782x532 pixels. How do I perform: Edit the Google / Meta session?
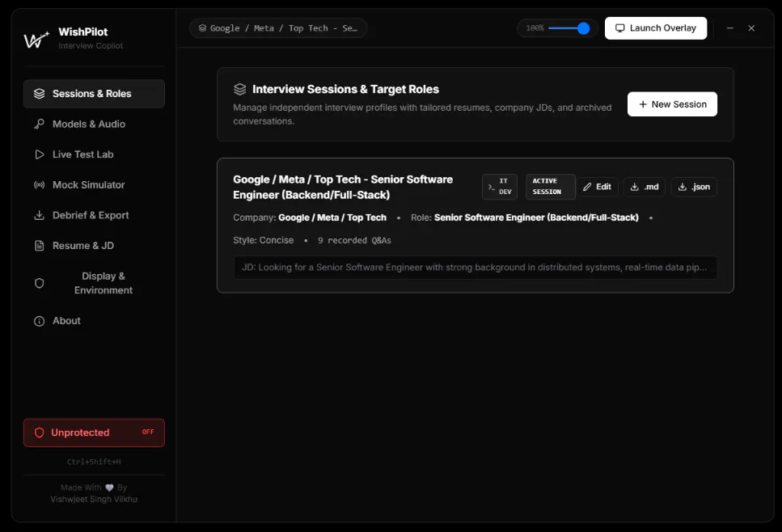click(x=598, y=187)
